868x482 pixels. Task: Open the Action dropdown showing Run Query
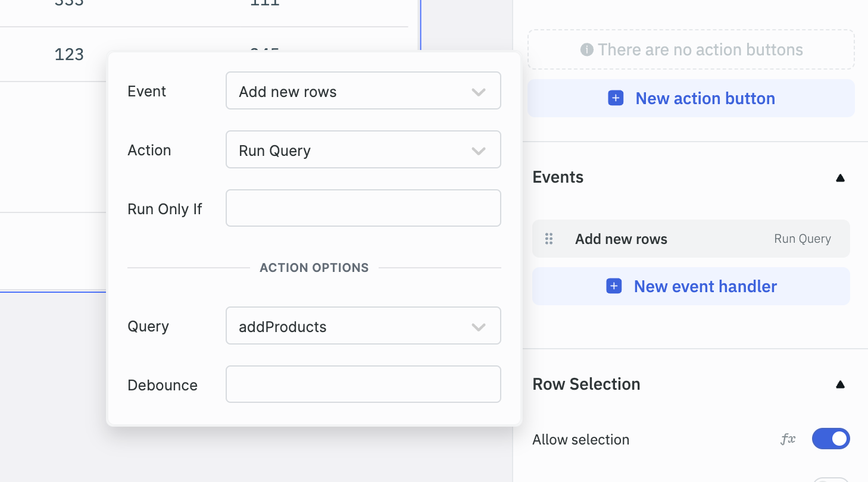coord(363,150)
